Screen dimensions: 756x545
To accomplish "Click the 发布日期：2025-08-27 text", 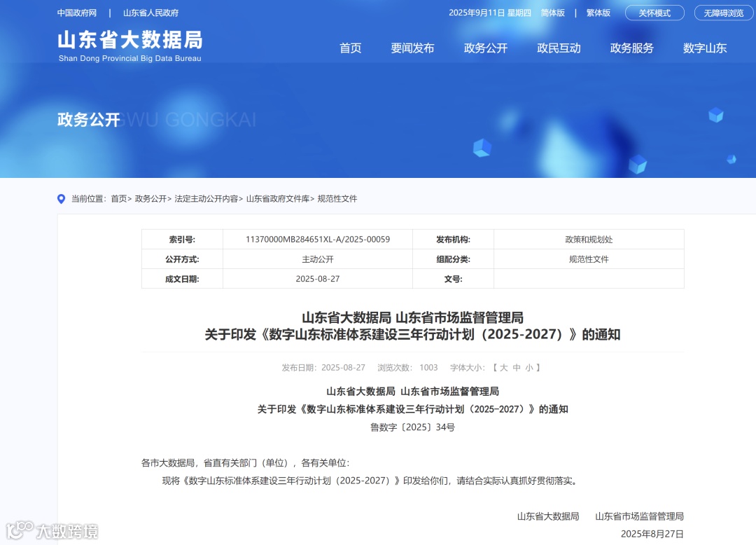I will pyautogui.click(x=323, y=368).
